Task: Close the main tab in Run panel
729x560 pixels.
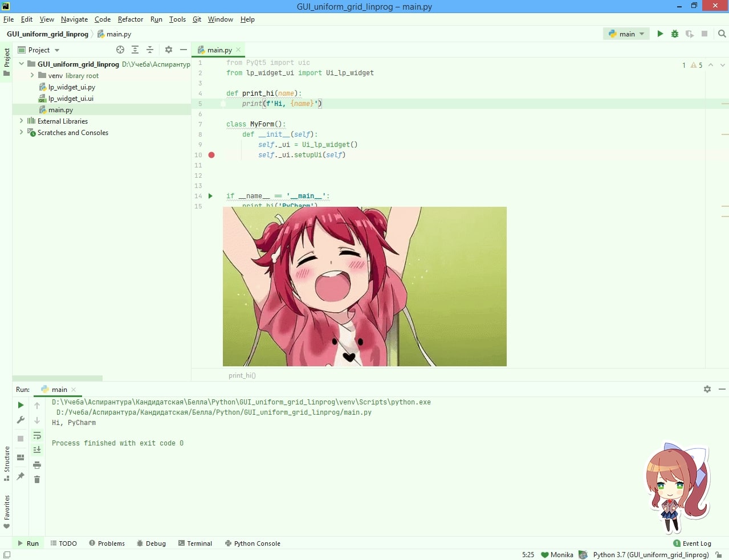Action: pos(74,390)
